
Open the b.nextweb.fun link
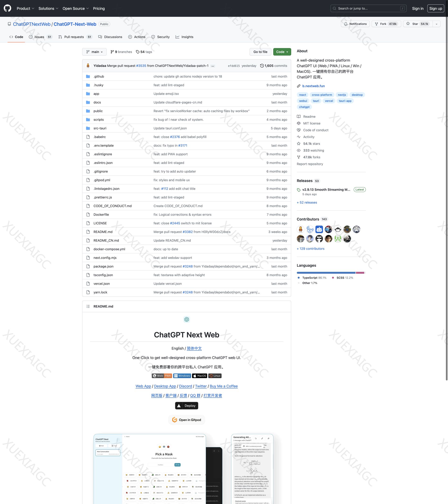(x=313, y=86)
